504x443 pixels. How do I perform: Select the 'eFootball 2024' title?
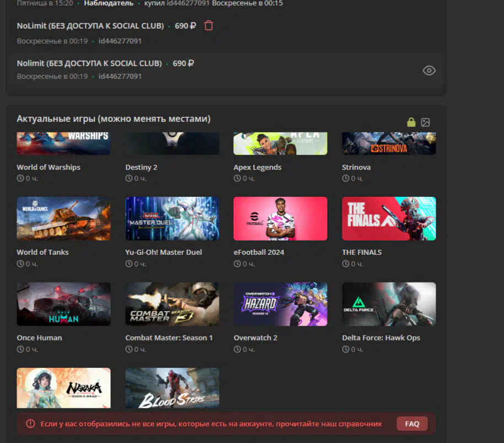point(259,252)
